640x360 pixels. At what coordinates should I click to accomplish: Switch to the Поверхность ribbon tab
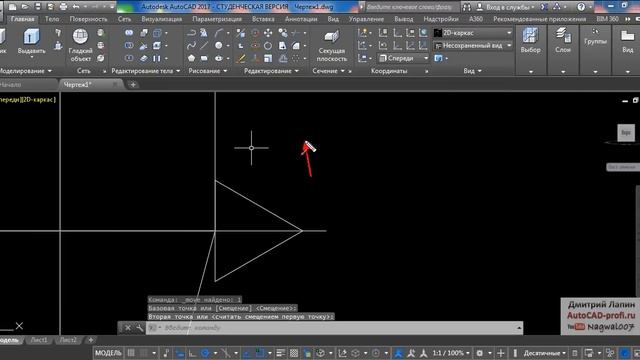88,19
